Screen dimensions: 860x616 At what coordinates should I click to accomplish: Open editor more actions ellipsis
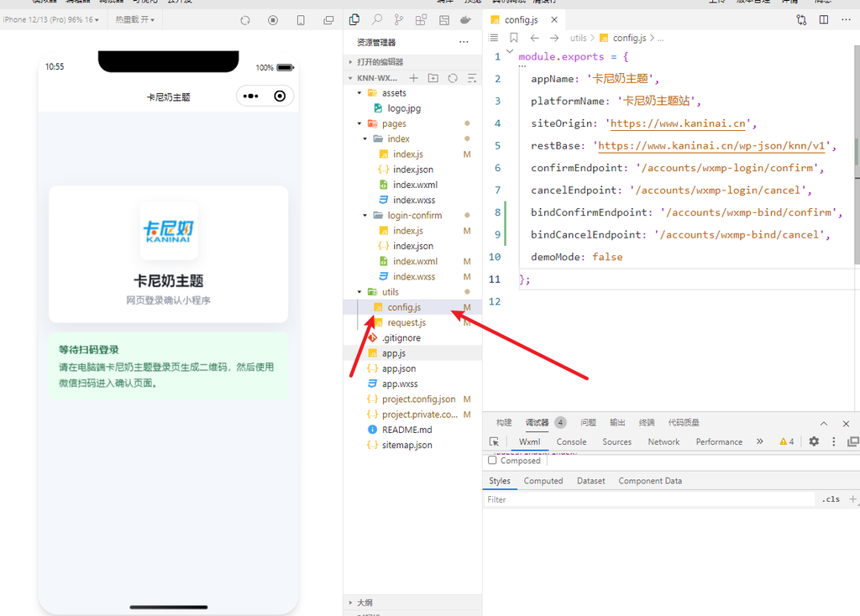846,20
